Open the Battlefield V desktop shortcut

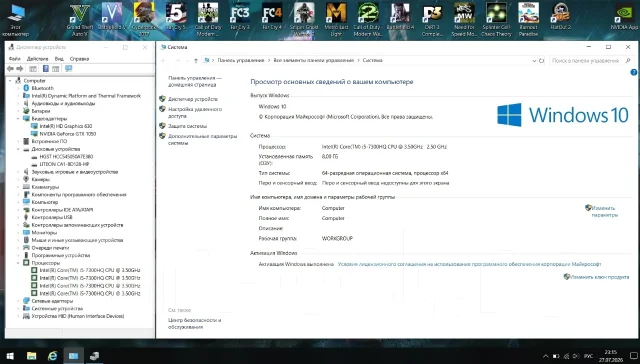tap(111, 16)
